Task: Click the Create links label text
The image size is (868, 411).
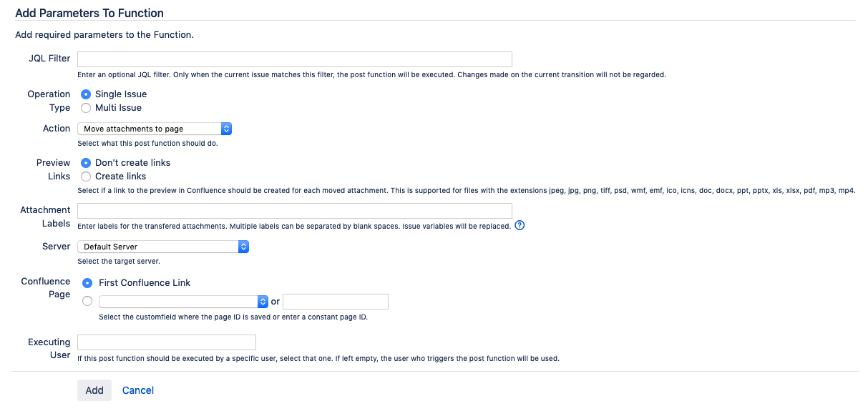Action: coord(120,177)
